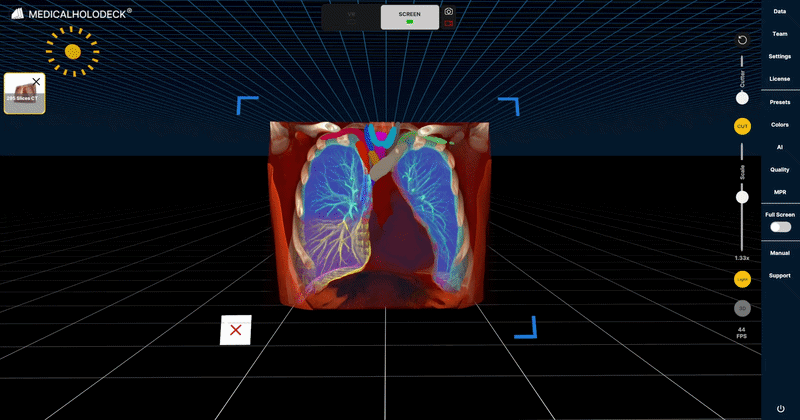The image size is (800, 420).
Task: Click the reset rotation arrow icon
Action: [x=742, y=40]
